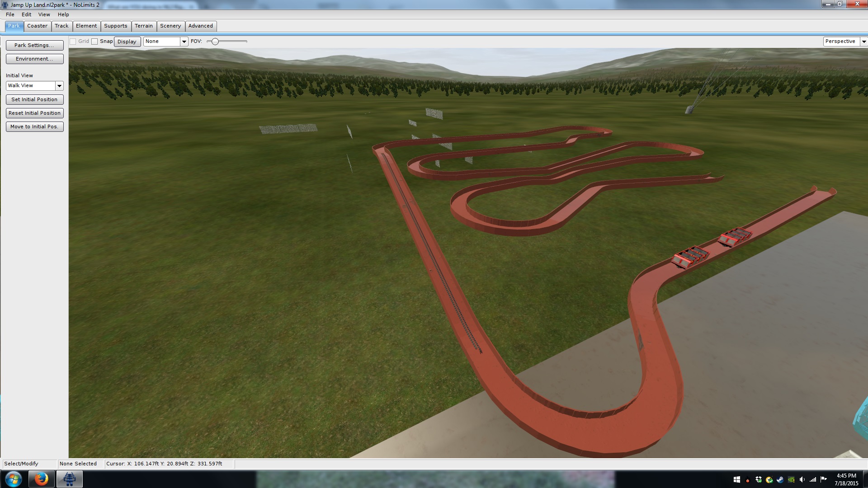The width and height of the screenshot is (868, 488).
Task: Click the Set Initial Position button
Action: click(x=34, y=99)
